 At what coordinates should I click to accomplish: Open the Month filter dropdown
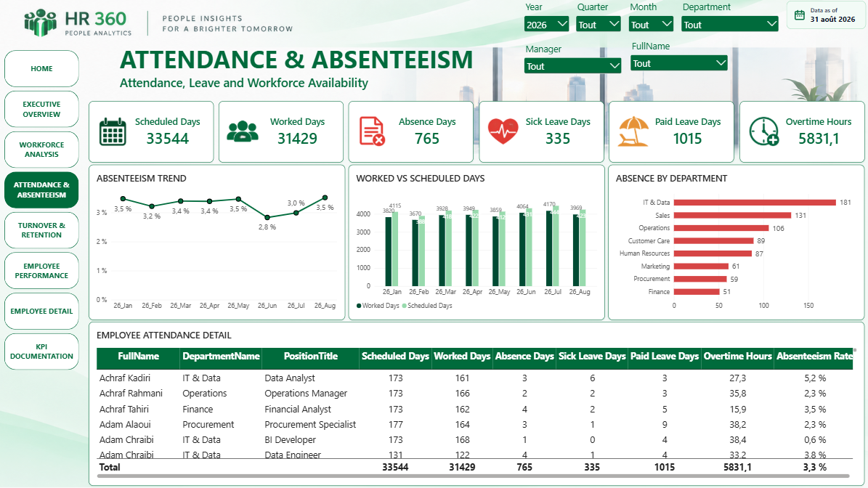[651, 25]
